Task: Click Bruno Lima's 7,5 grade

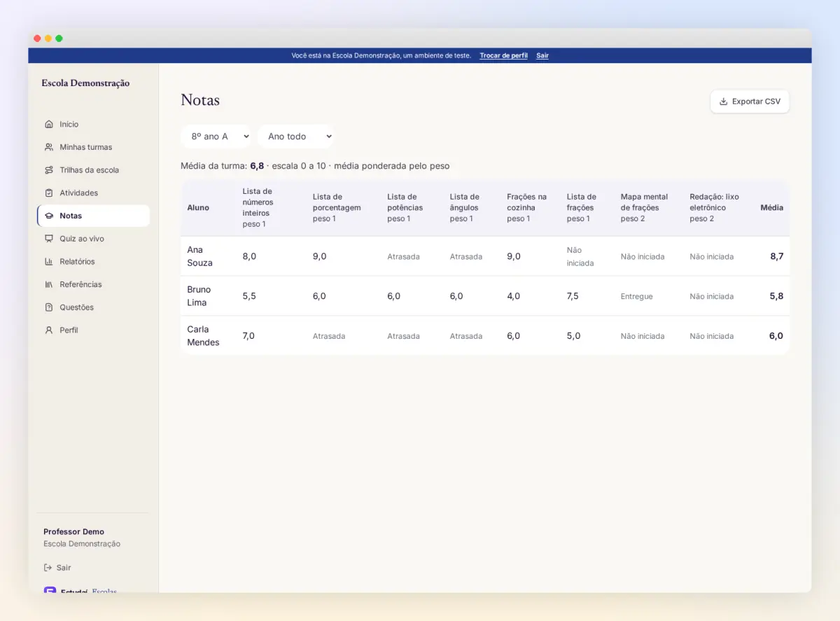Action: click(x=573, y=296)
